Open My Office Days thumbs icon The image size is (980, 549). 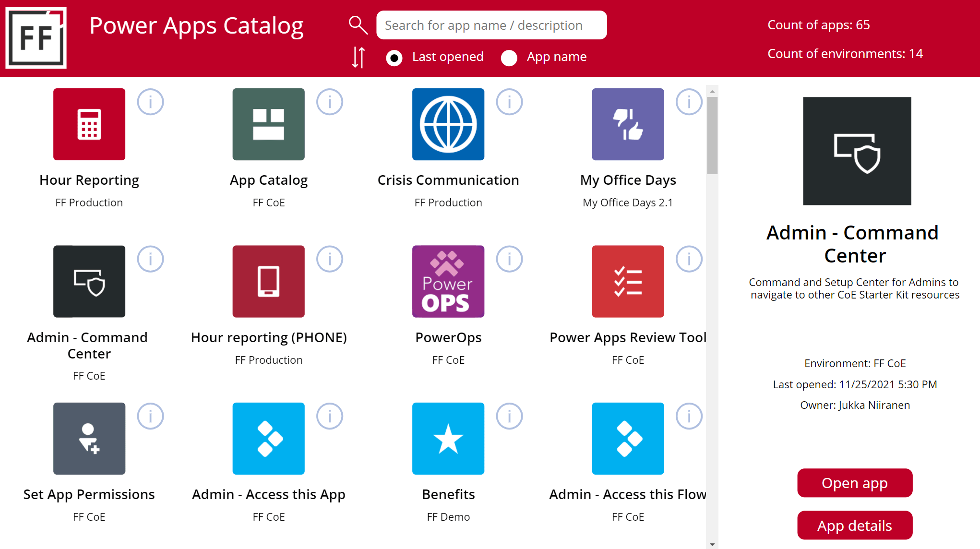coord(627,124)
